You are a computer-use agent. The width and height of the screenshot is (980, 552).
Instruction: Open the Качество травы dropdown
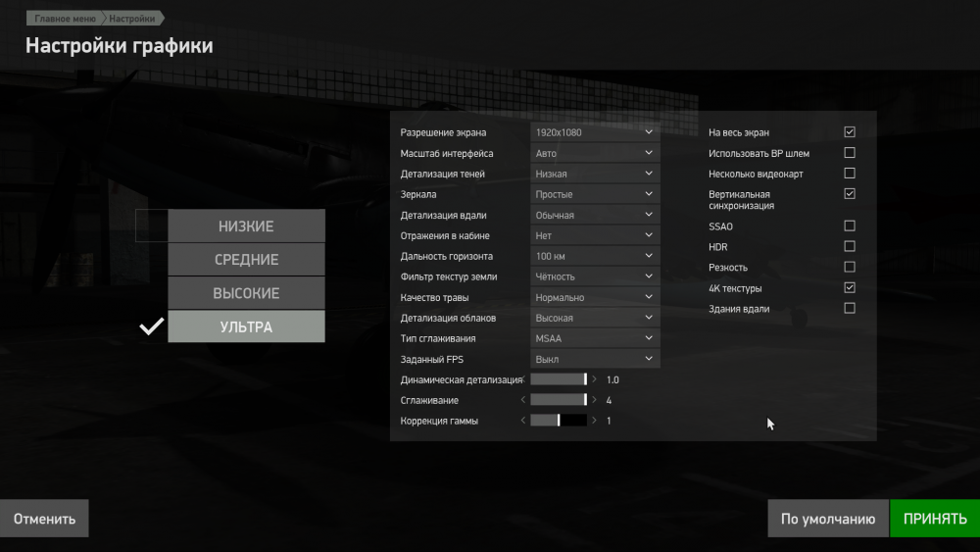click(x=595, y=297)
